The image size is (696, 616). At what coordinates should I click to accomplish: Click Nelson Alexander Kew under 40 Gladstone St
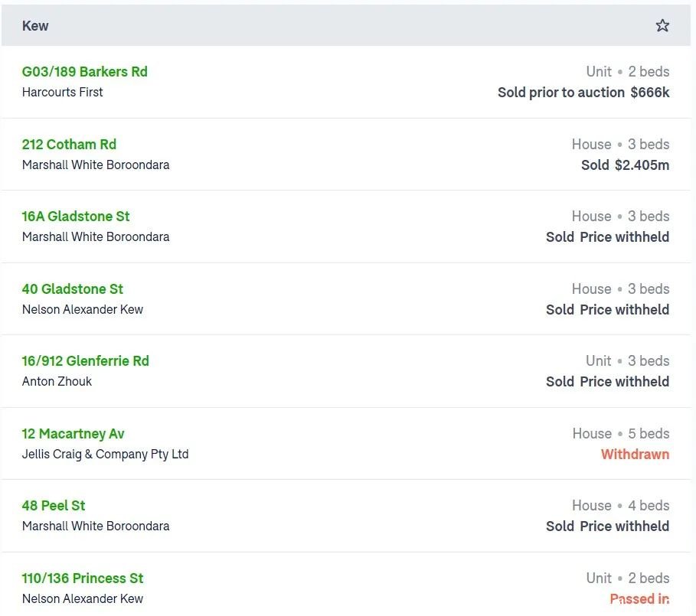82,310
